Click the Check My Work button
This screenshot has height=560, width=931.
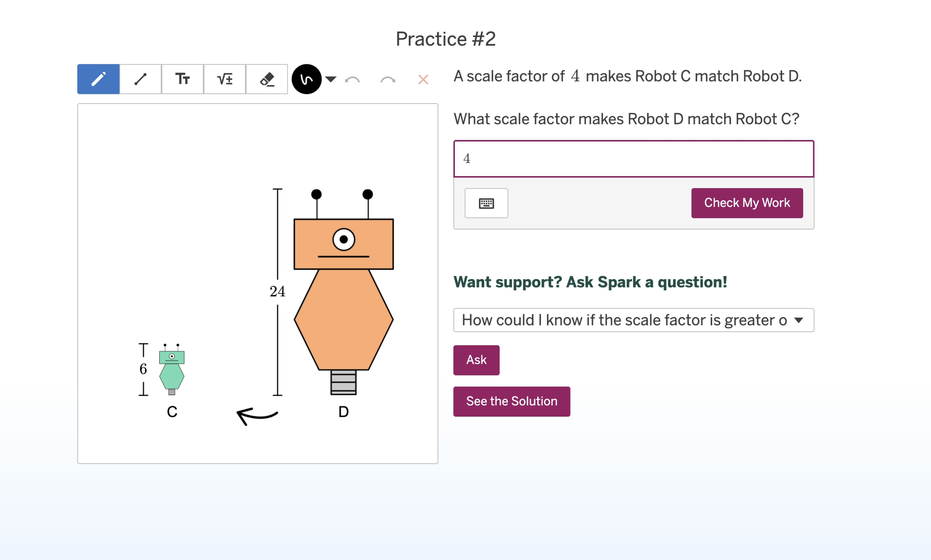747,203
